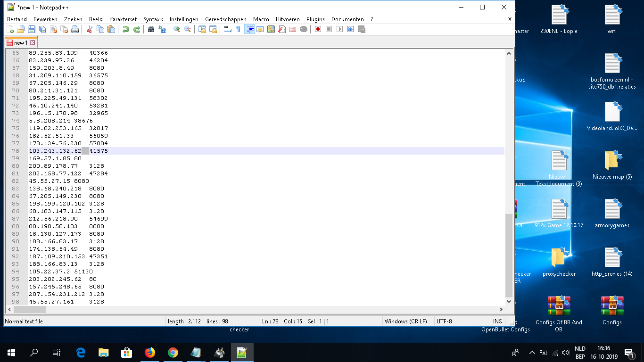
Task: Start macro recording with red dot
Action: tap(318, 29)
